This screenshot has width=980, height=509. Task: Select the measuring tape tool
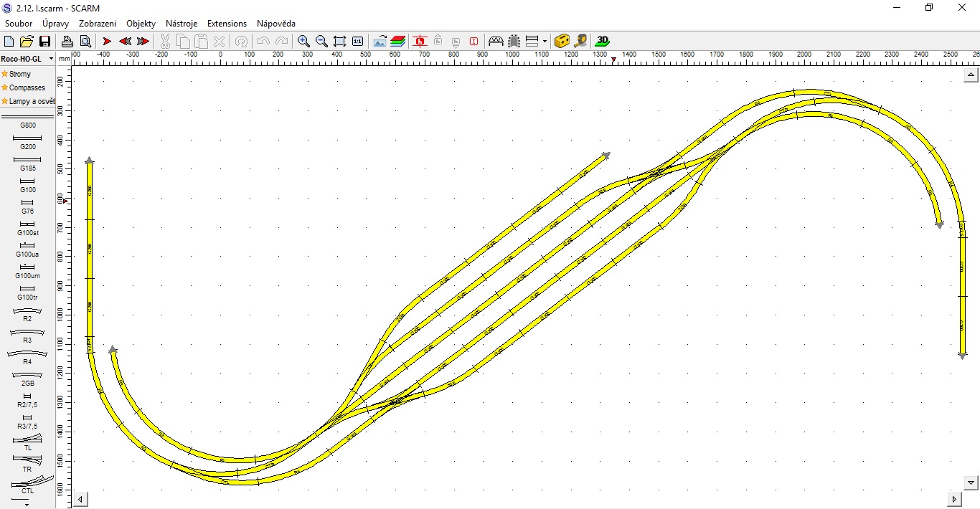[580, 42]
